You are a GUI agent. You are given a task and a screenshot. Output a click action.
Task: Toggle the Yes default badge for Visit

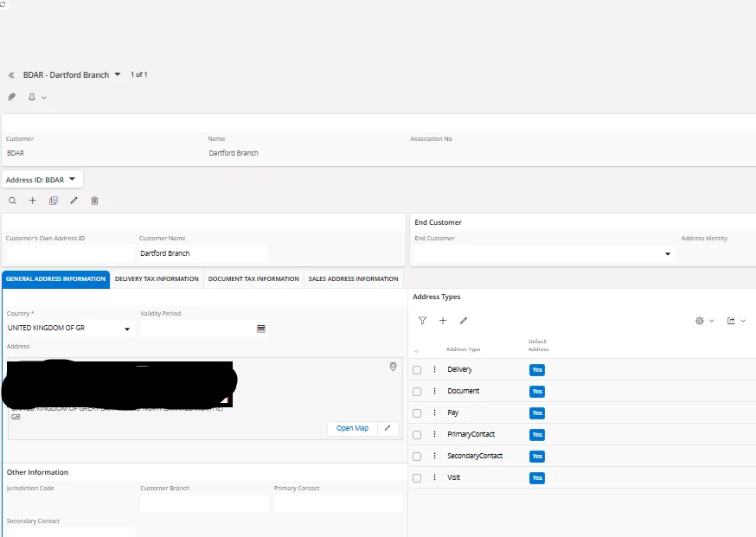tap(537, 478)
